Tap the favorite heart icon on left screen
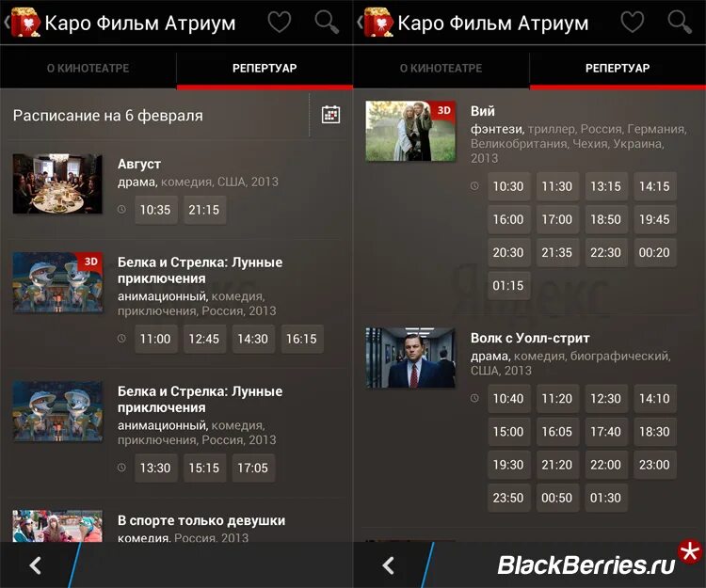The height and width of the screenshot is (588, 706). pyautogui.click(x=280, y=22)
